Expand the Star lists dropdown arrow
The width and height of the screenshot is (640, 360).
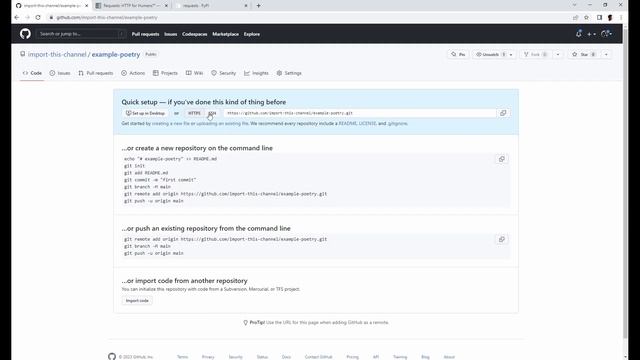coord(606,54)
